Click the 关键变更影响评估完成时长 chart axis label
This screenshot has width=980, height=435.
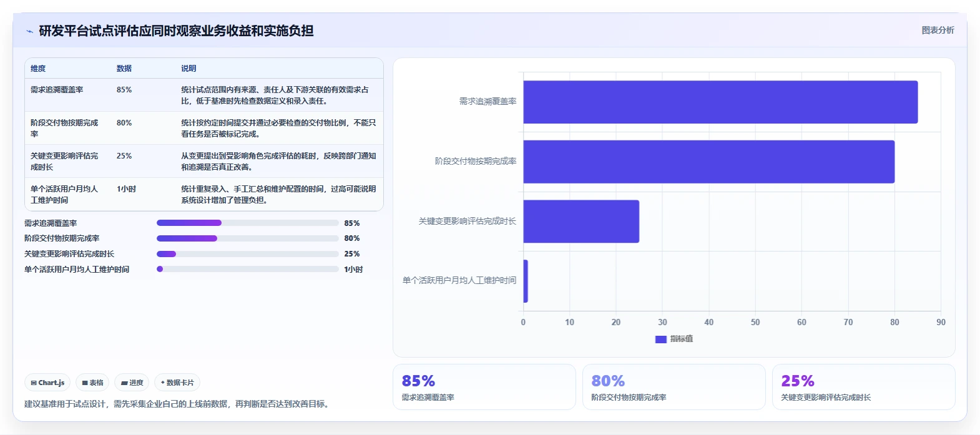pyautogui.click(x=468, y=221)
